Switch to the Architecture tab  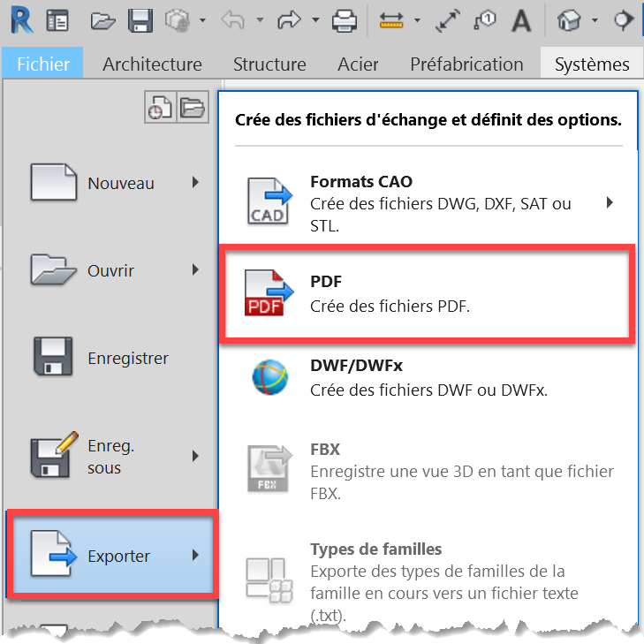[x=152, y=64]
